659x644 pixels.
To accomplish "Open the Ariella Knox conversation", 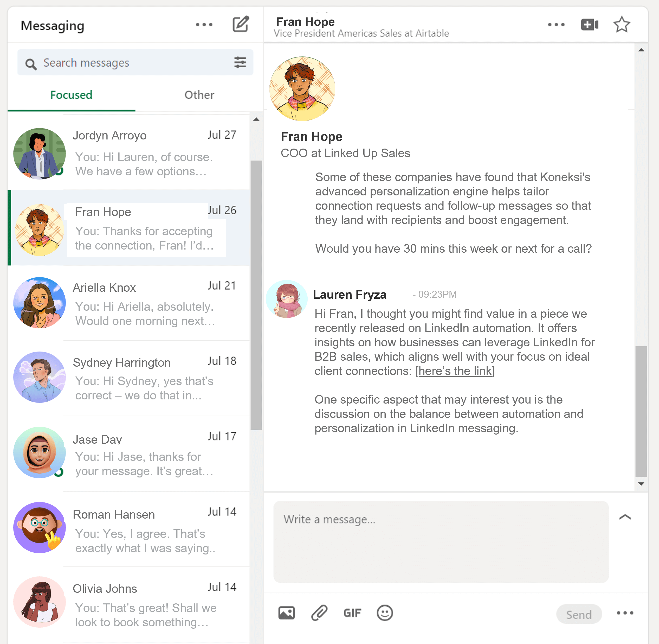I will coord(128,303).
